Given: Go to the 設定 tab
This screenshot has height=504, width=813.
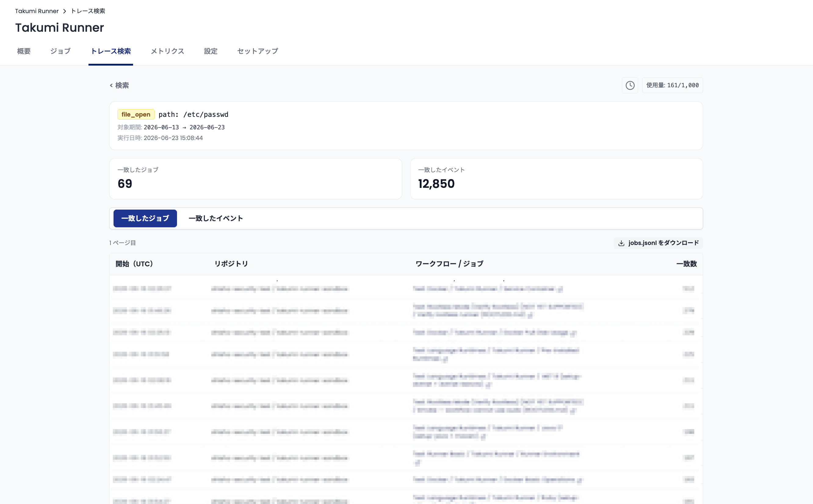Looking at the screenshot, I should click(211, 51).
